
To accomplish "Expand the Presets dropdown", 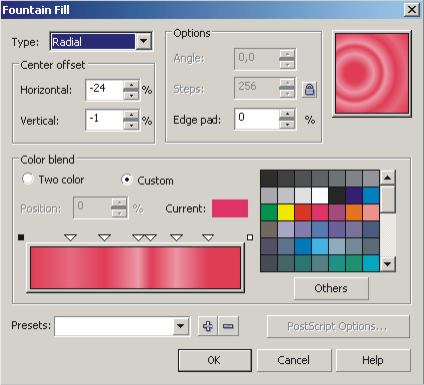I will (180, 326).
